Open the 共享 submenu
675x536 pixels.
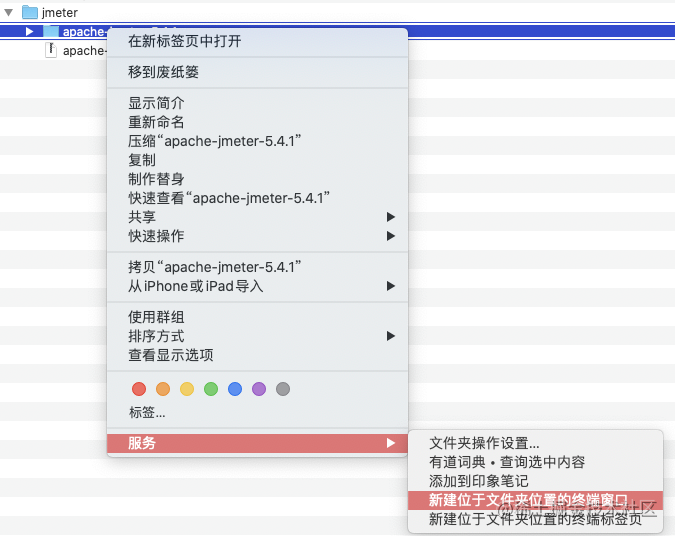(257, 217)
